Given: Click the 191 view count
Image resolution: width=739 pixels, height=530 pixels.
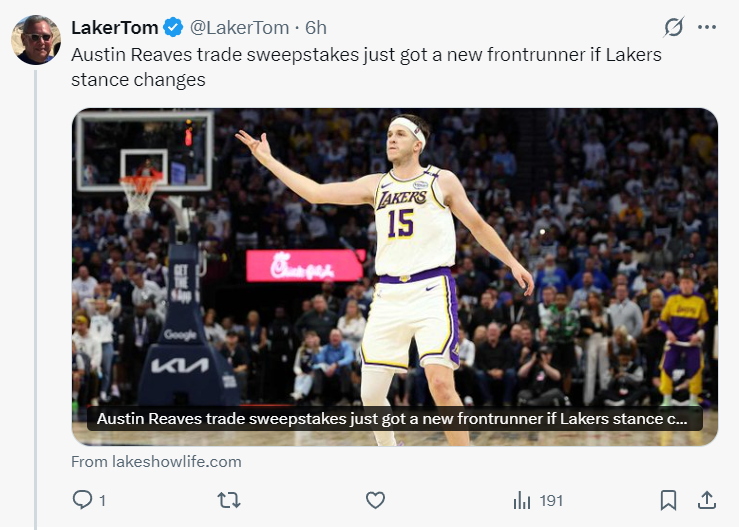Looking at the screenshot, I should tap(551, 500).
